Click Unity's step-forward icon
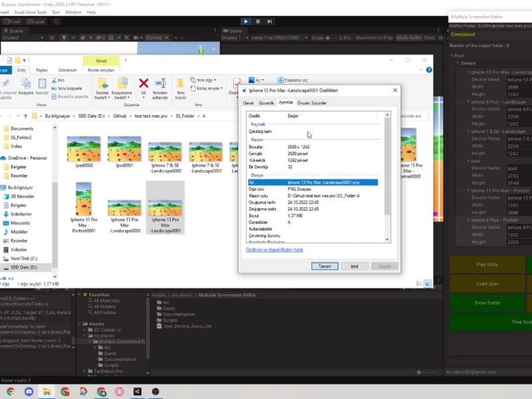 (269, 21)
